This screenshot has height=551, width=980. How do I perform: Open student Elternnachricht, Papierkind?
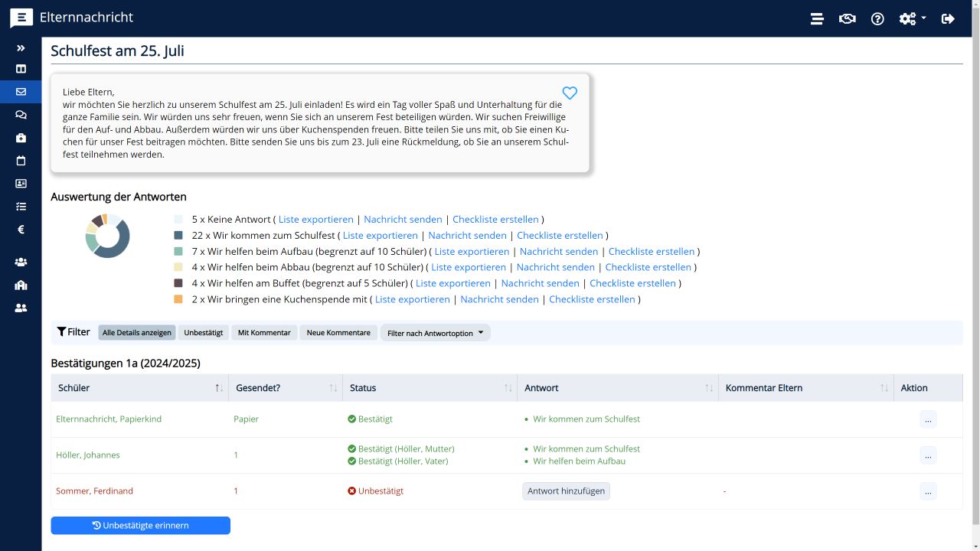pyautogui.click(x=109, y=419)
